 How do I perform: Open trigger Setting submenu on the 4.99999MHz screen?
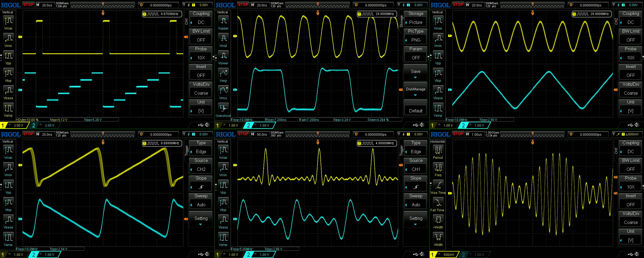(416, 219)
